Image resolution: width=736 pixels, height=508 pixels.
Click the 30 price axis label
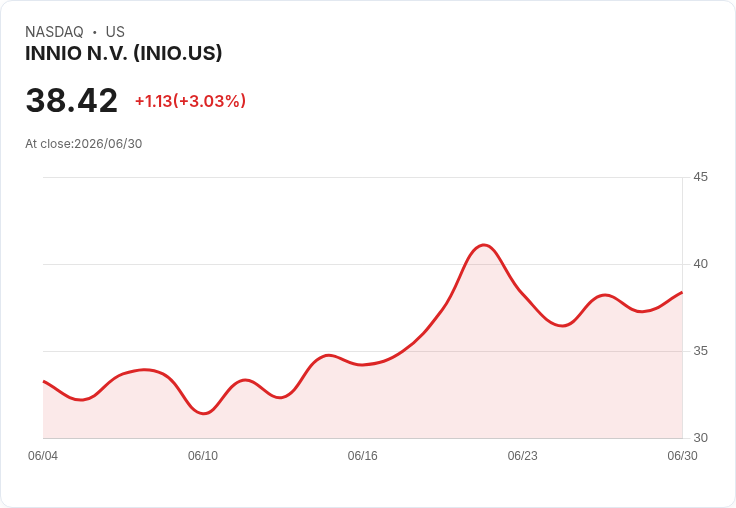click(x=700, y=438)
